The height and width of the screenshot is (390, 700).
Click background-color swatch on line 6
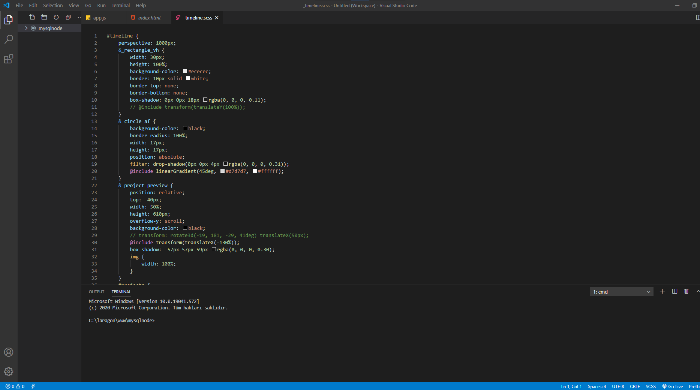(x=185, y=71)
